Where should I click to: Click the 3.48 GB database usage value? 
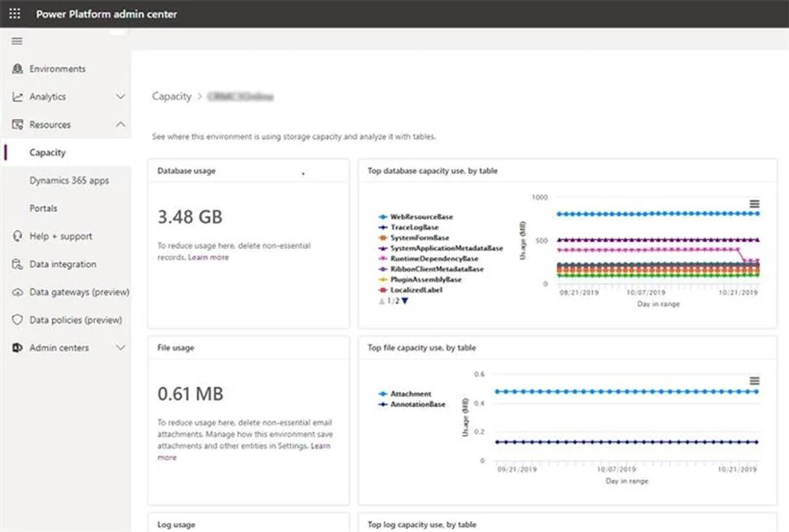click(x=190, y=217)
